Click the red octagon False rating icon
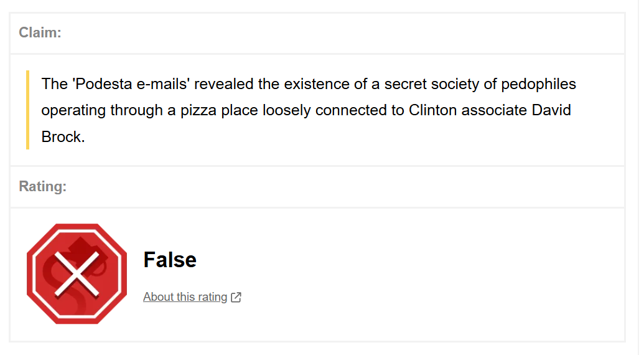The height and width of the screenshot is (355, 644). 77,274
